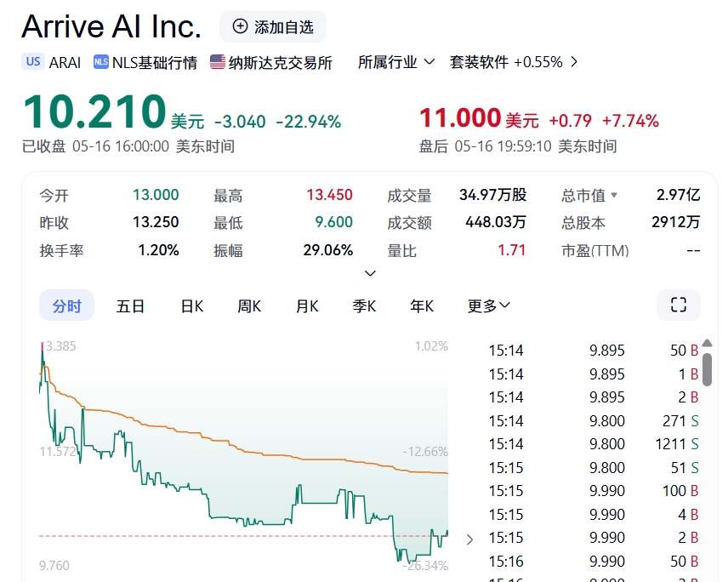Image resolution: width=728 pixels, height=582 pixels.
Task: Collapse the trades list with the side arrow
Action: point(470,539)
